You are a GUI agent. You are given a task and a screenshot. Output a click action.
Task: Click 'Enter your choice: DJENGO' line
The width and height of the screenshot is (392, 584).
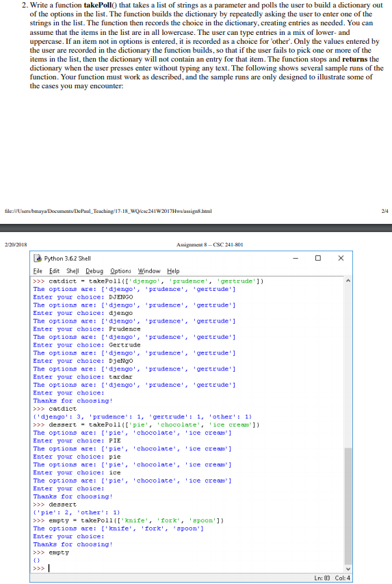(x=83, y=297)
